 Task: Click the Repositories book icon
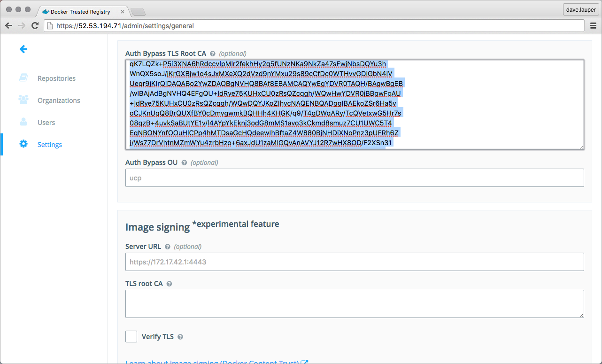pos(23,78)
